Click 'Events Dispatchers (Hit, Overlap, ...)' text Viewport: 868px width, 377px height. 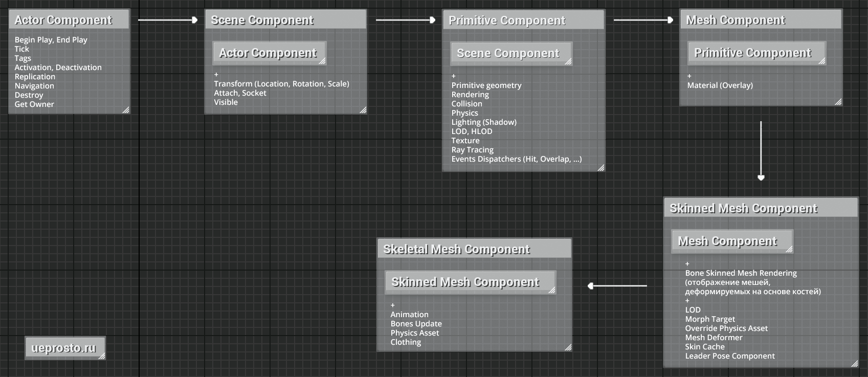click(x=517, y=159)
